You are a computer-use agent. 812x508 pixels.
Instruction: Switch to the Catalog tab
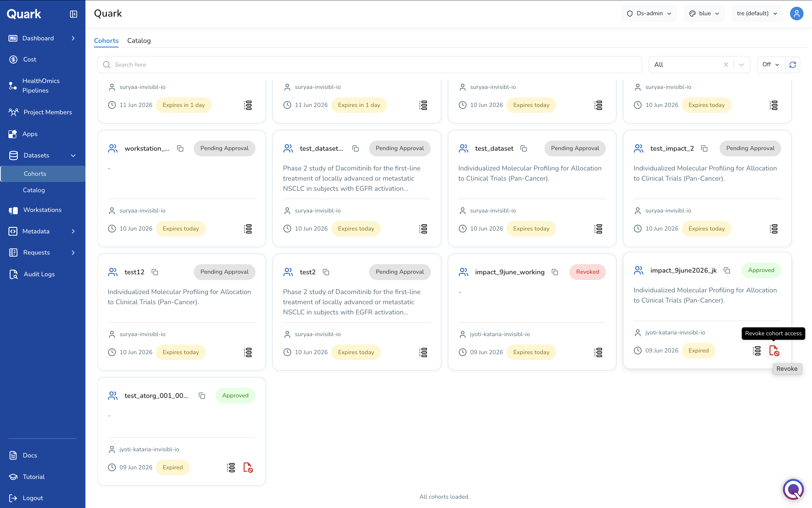(139, 41)
